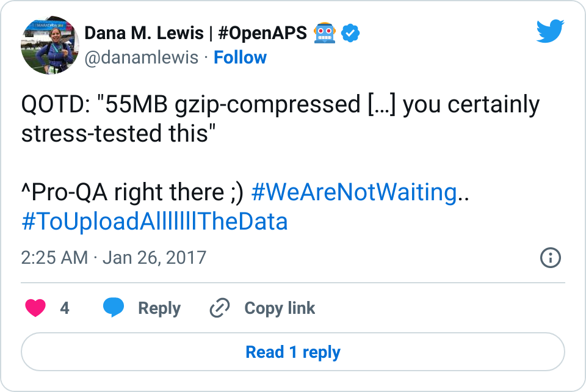
Task: Click the chain link icon to copy link
Action: pos(220,308)
